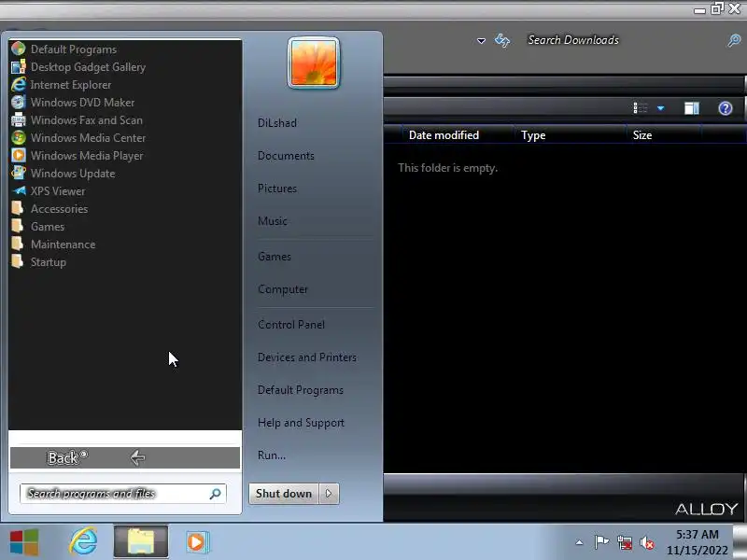Open Help and Support
747x560 pixels.
(301, 423)
